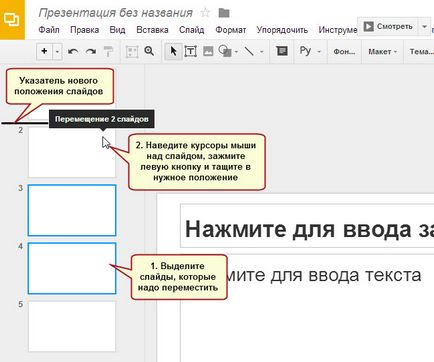Image resolution: width=434 pixels, height=362 pixels.
Task: Select the magnifier zoom tool
Action: (149, 51)
